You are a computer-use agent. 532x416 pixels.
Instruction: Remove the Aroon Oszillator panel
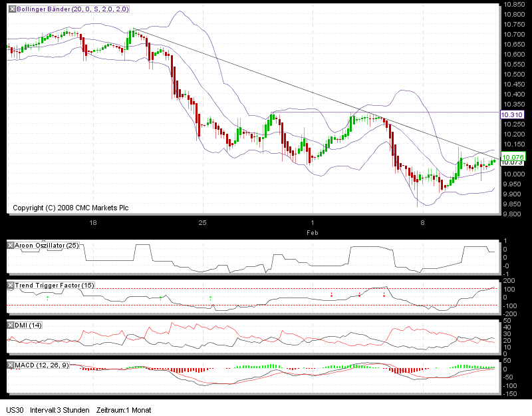coord(10,245)
